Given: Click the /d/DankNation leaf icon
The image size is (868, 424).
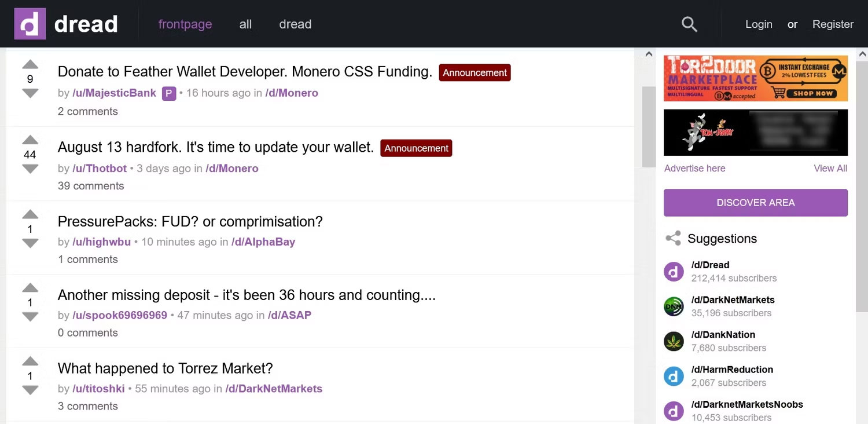Looking at the screenshot, I should (674, 341).
